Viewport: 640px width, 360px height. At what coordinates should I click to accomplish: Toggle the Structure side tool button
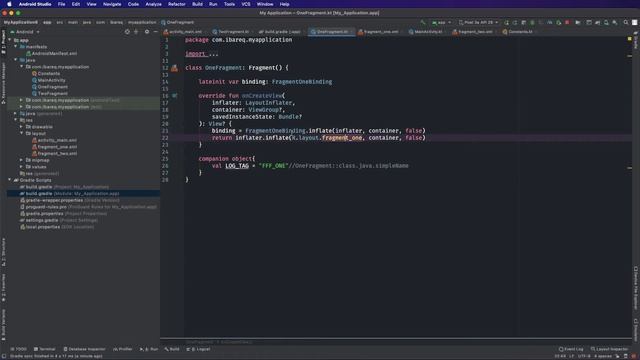(x=4, y=252)
